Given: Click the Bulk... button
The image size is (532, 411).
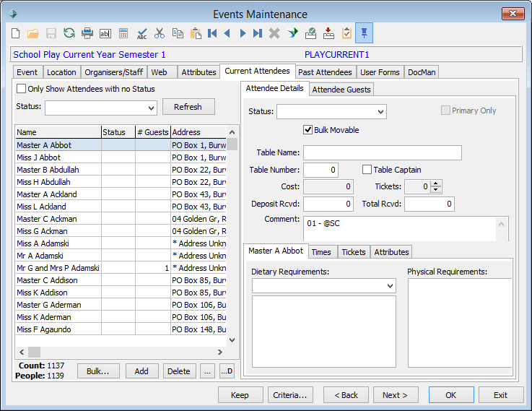Looking at the screenshot, I should tap(98, 371).
